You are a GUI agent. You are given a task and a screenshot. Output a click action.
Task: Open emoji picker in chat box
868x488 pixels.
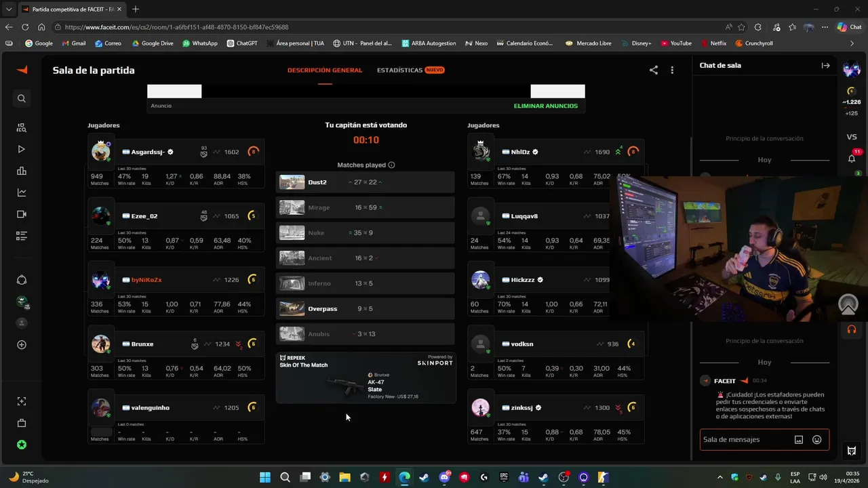pos(817,439)
